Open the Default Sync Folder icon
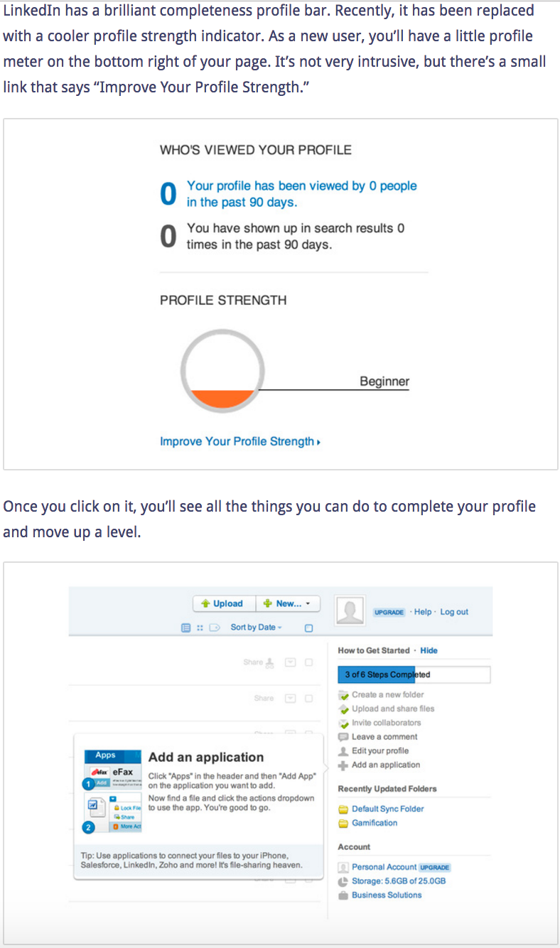Viewport: 560px width, 948px height. (x=343, y=809)
